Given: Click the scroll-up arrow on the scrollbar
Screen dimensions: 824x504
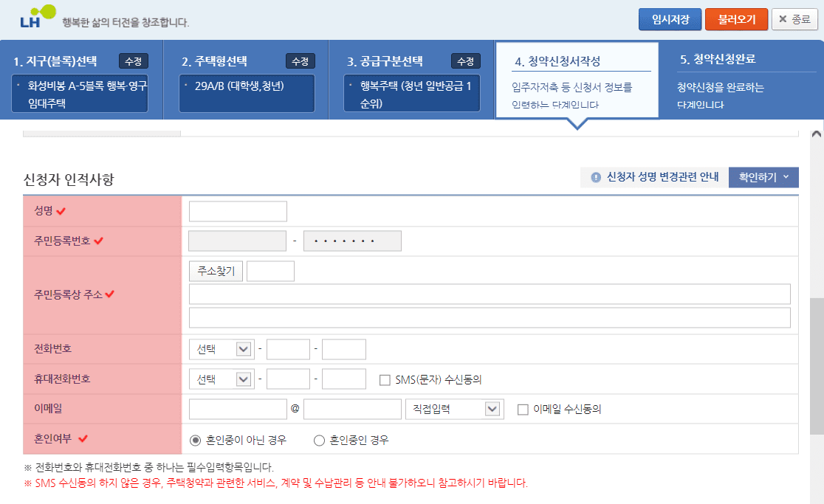Looking at the screenshot, I should [816, 135].
